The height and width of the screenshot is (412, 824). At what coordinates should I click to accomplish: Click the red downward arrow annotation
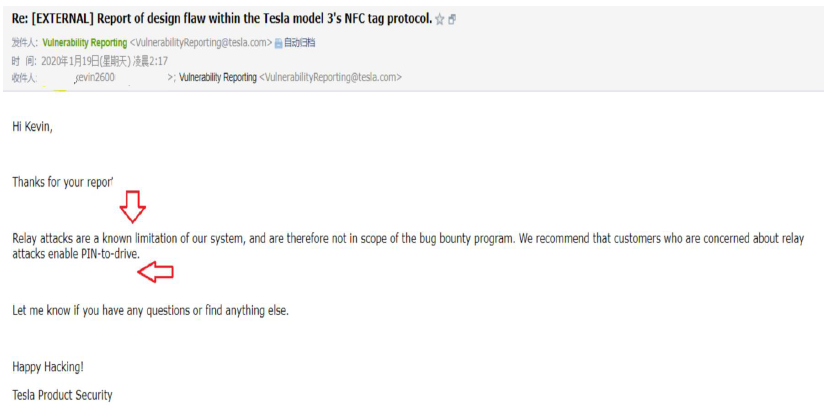tap(132, 206)
